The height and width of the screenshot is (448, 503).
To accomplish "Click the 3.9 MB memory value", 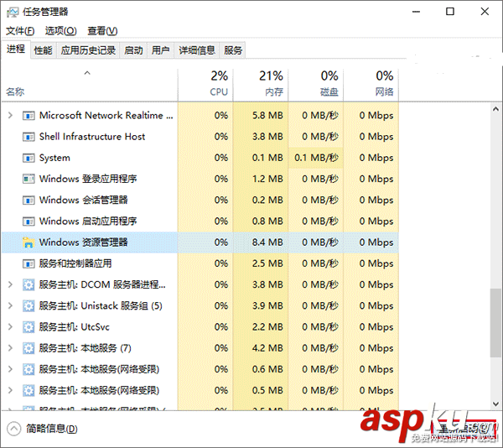I will coord(267,306).
